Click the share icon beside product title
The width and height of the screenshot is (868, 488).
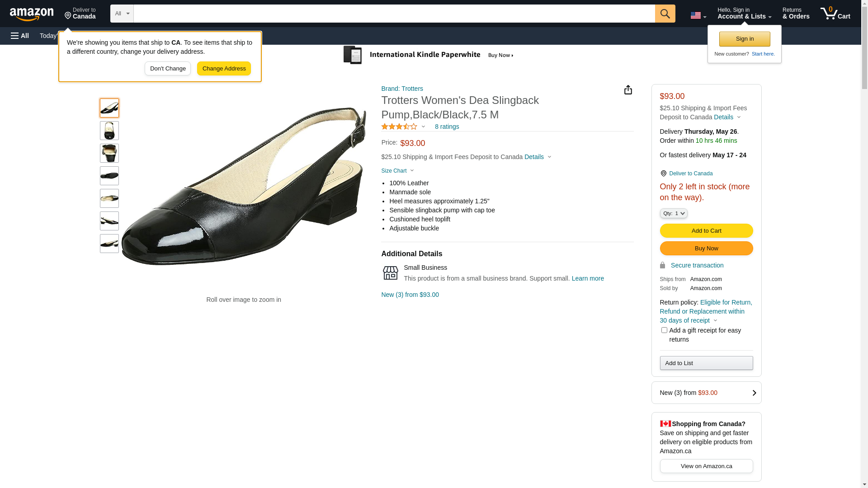click(628, 90)
